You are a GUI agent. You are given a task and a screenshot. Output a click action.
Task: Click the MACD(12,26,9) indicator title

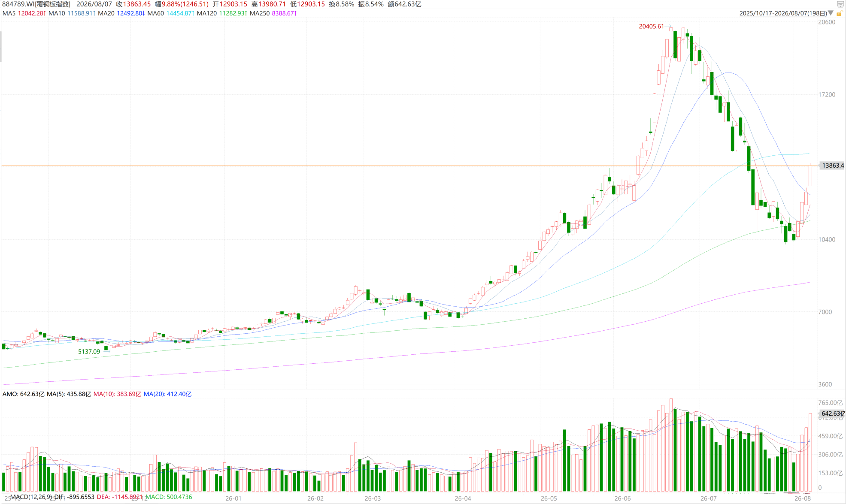[x=31, y=497]
